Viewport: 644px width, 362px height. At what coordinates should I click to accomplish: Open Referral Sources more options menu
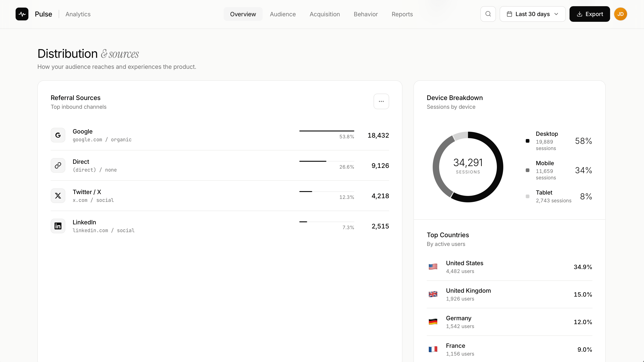click(x=381, y=101)
